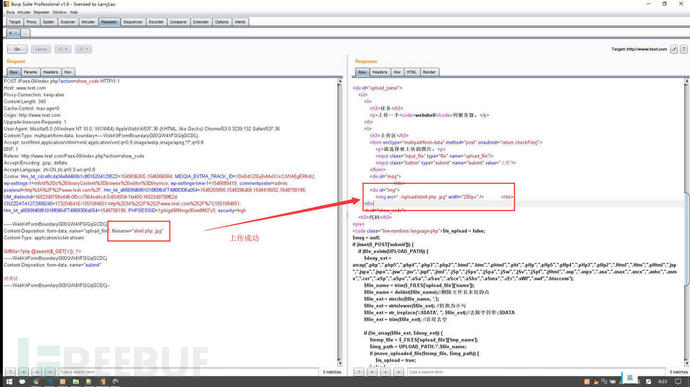Send the request with Go button

click(x=17, y=49)
